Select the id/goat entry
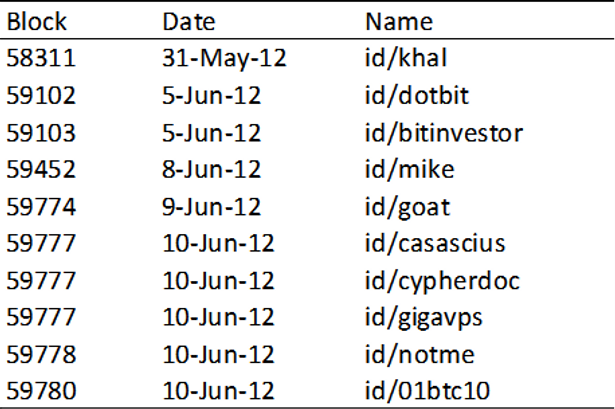This screenshot has height=409, width=615. click(408, 207)
